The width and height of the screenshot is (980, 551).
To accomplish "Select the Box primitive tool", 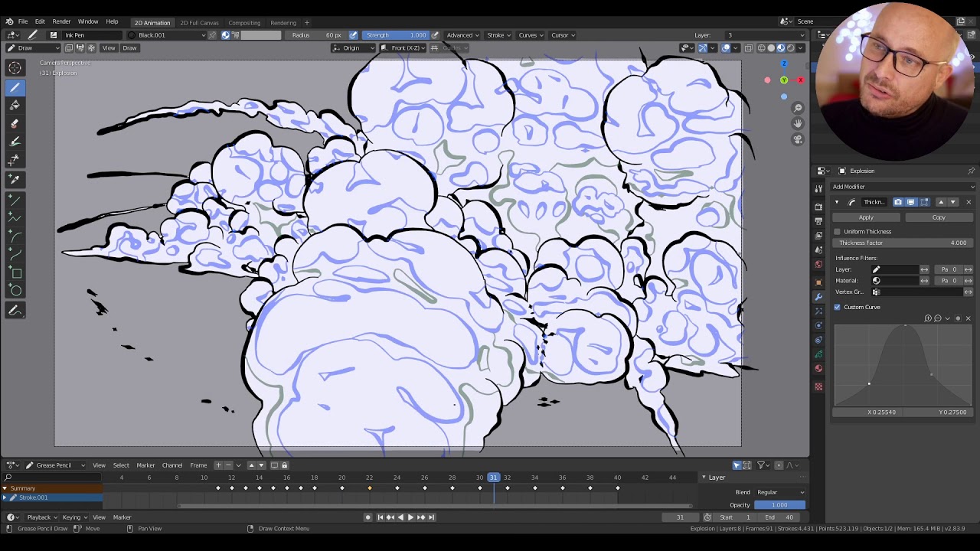I will click(15, 273).
